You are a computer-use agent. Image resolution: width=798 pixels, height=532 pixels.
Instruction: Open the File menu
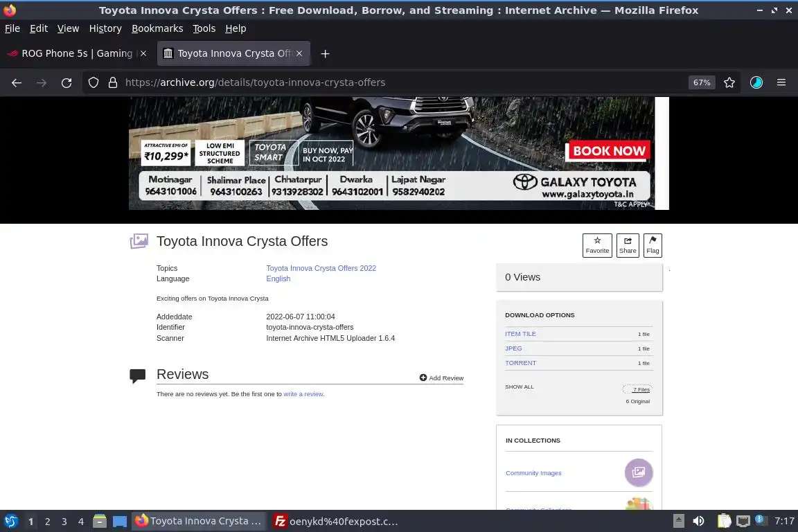coord(12,28)
